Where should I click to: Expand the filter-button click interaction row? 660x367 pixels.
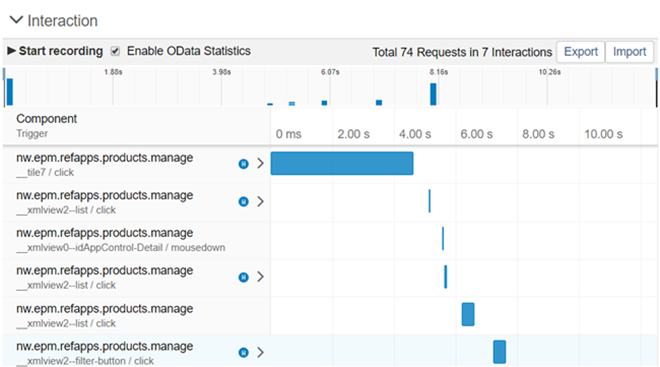[261, 352]
